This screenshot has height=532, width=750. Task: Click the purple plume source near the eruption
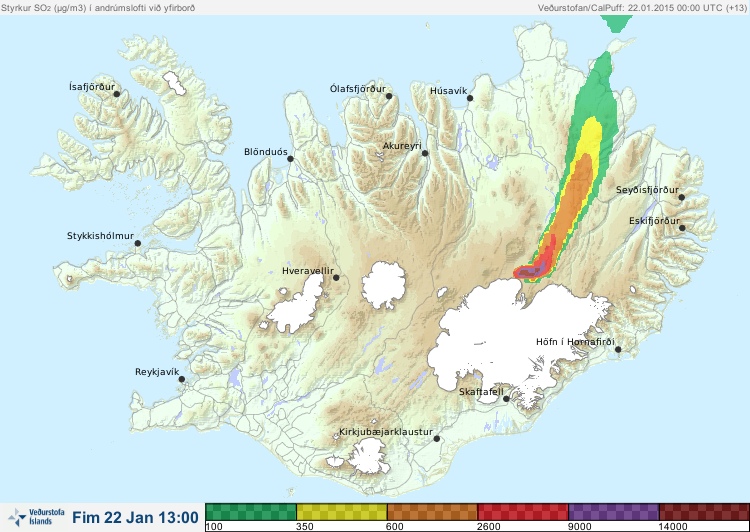point(530,272)
